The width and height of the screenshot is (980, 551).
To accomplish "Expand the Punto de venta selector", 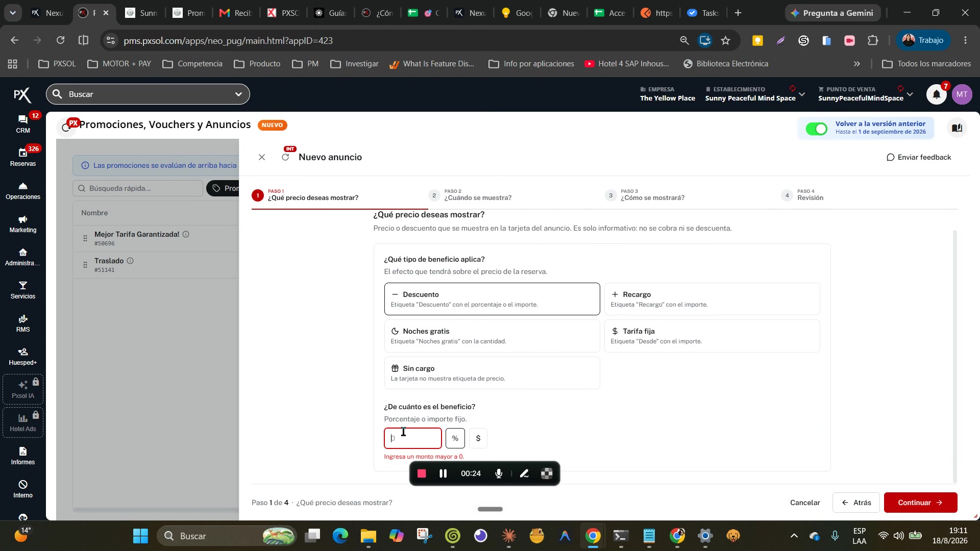I will click(x=910, y=94).
